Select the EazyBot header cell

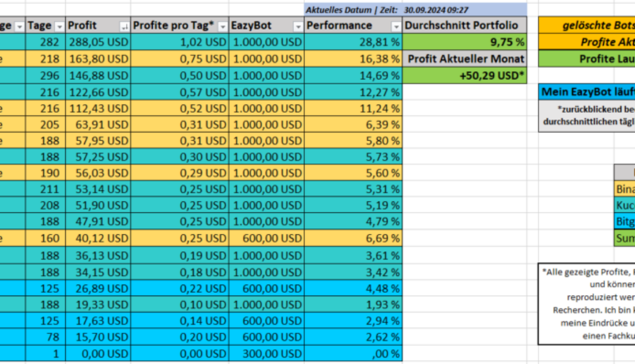(267, 26)
